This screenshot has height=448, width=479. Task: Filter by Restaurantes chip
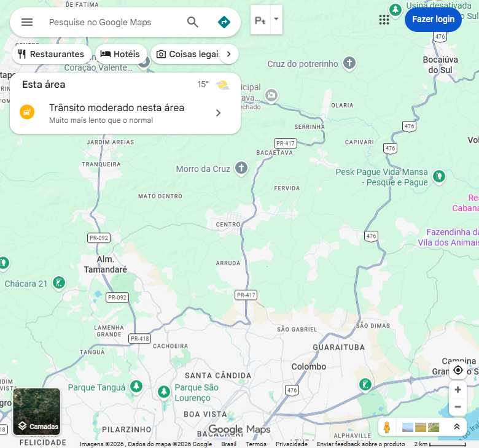tap(52, 55)
